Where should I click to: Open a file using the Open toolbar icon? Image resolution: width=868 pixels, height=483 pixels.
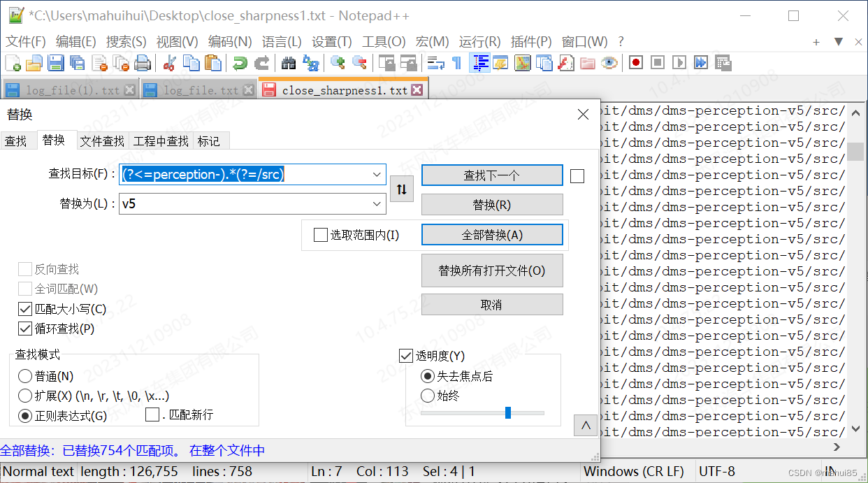click(34, 63)
